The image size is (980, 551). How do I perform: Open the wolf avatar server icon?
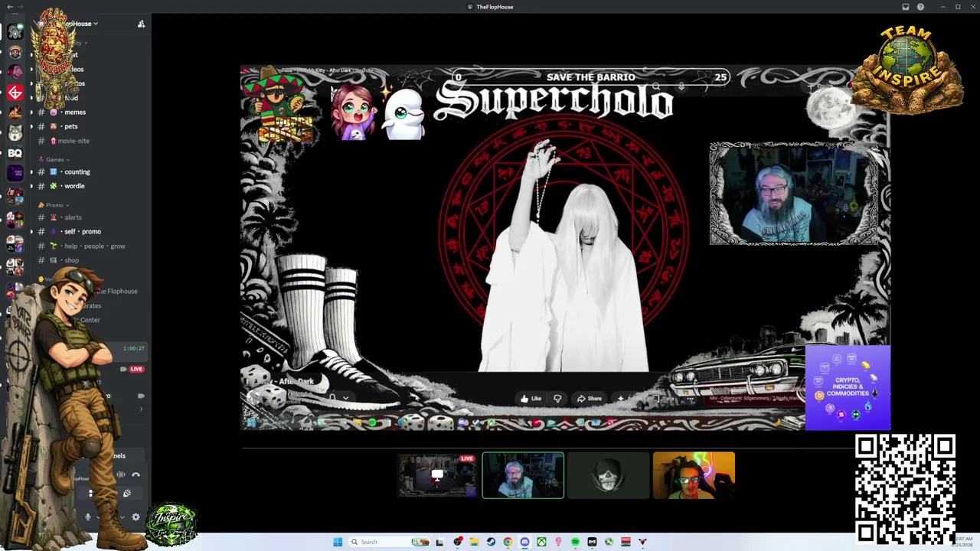coord(15,133)
